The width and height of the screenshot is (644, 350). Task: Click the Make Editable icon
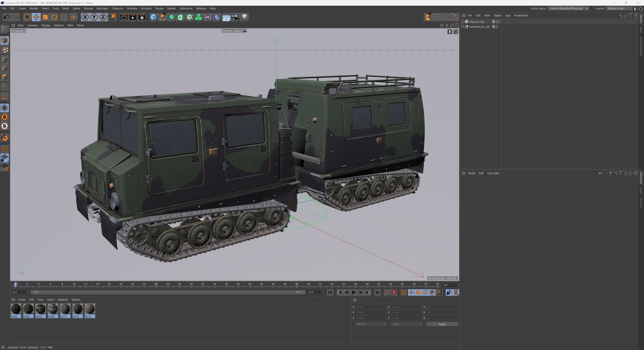click(5, 29)
